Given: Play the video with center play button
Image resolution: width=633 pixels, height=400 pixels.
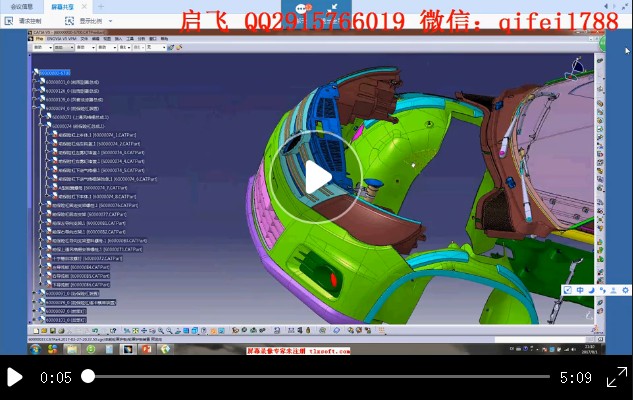Looking at the screenshot, I should pos(318,178).
